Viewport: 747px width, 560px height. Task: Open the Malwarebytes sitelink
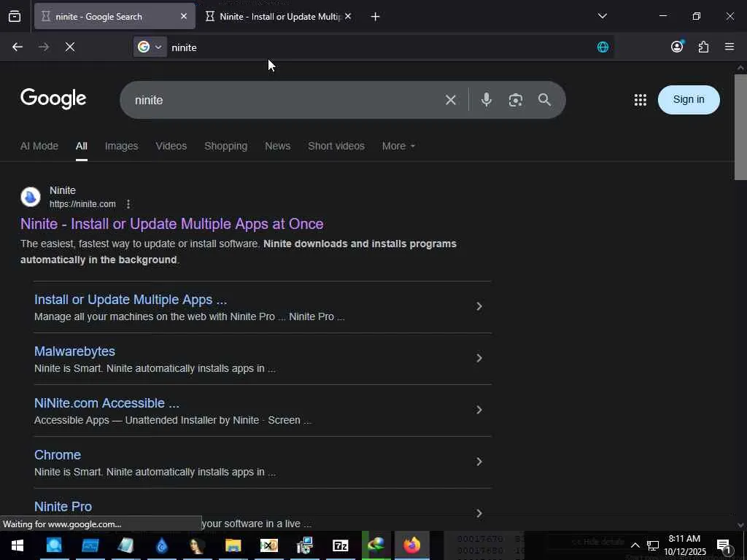point(75,351)
